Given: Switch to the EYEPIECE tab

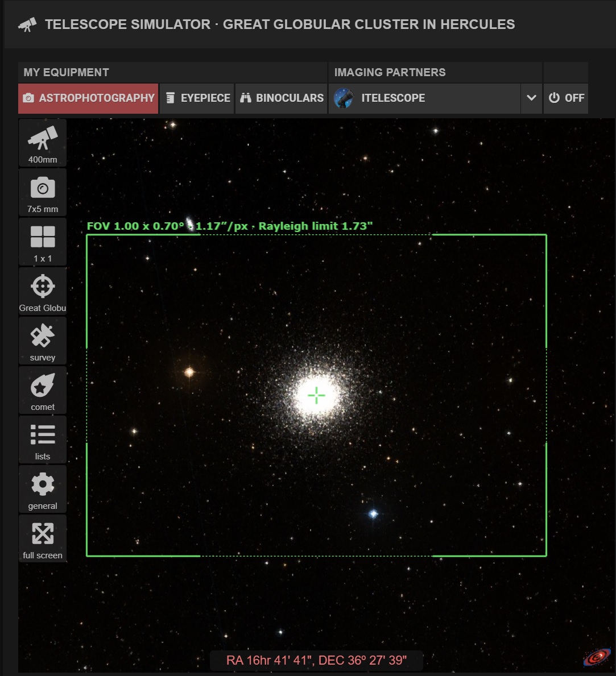Looking at the screenshot, I should 196,98.
